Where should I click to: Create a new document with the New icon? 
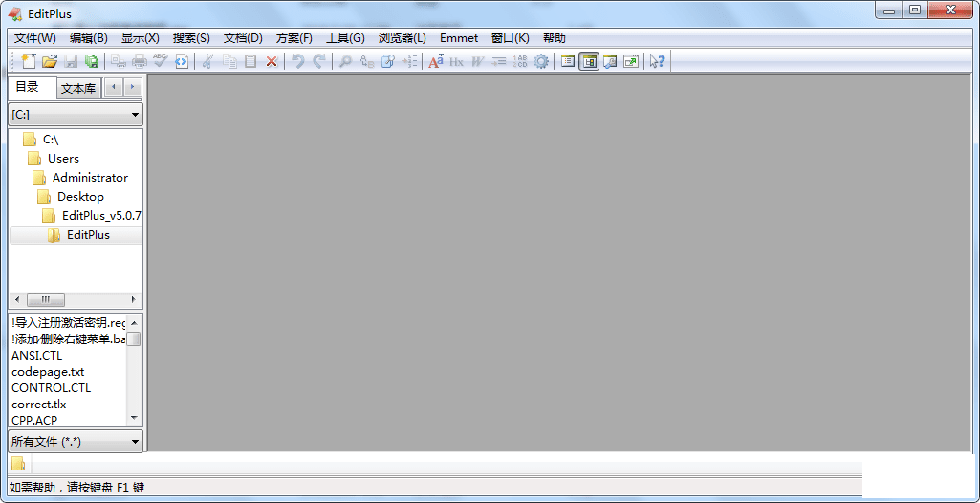29,61
